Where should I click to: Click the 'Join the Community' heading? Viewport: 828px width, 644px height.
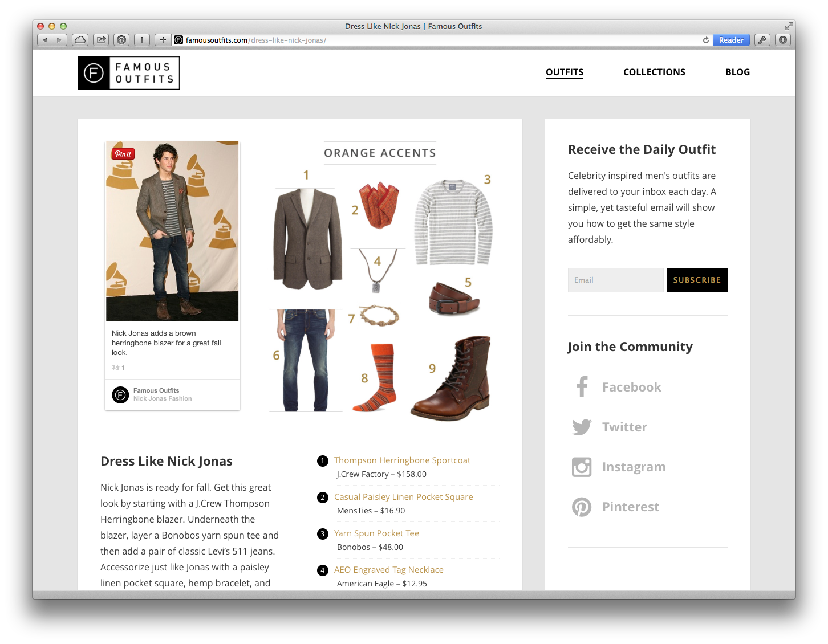[x=630, y=347]
